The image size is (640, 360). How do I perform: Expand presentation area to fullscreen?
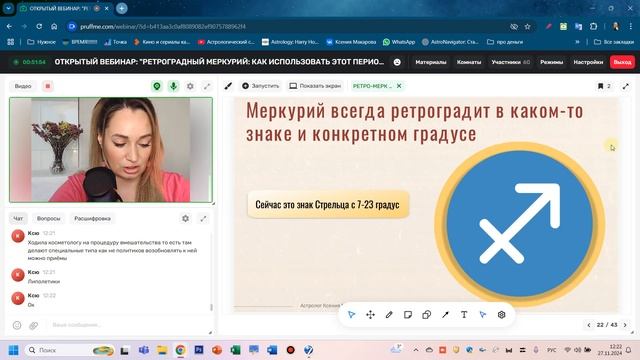(625, 86)
